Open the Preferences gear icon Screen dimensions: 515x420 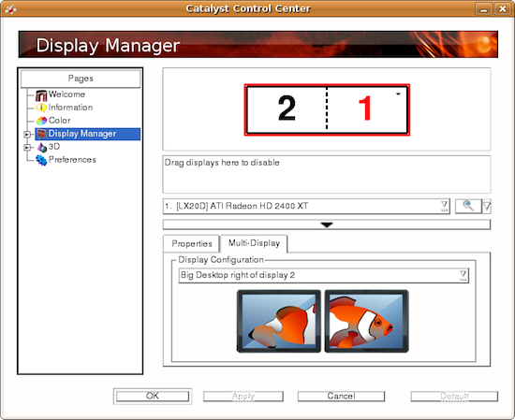tap(41, 160)
